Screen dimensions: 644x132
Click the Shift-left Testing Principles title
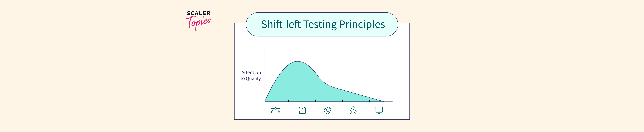[x=323, y=24]
